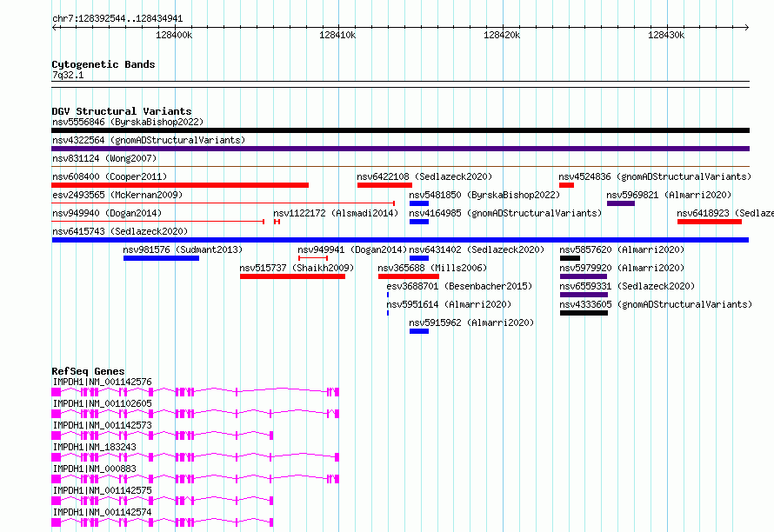Open nsv6422108 (Sedlazeck2020) variant label
774x532 pixels.
pos(424,176)
